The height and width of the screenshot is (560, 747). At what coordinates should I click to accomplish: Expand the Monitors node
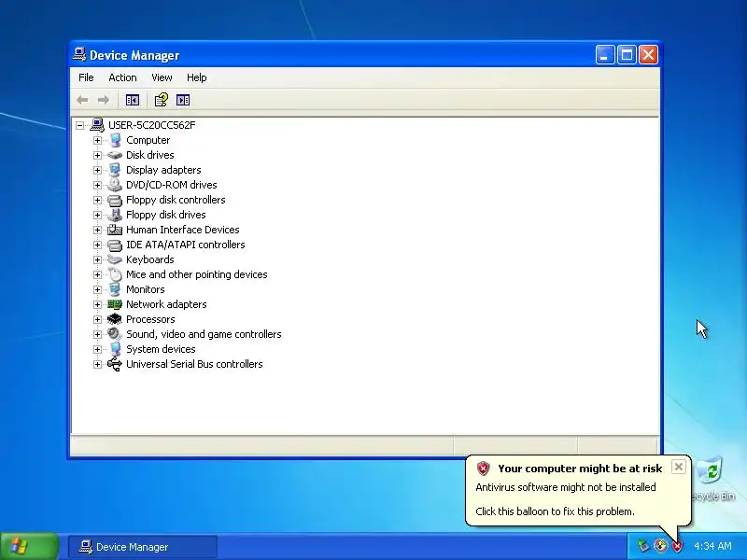[98, 289]
